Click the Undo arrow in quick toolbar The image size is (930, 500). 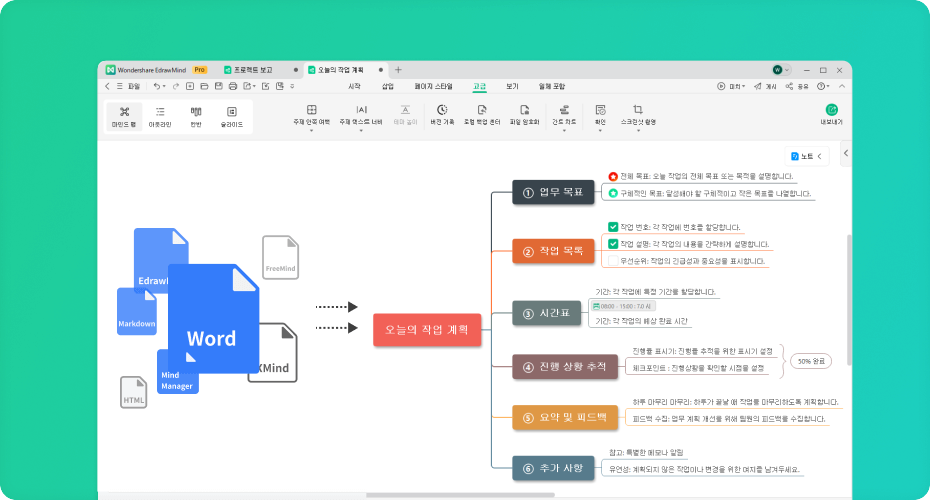tap(157, 87)
